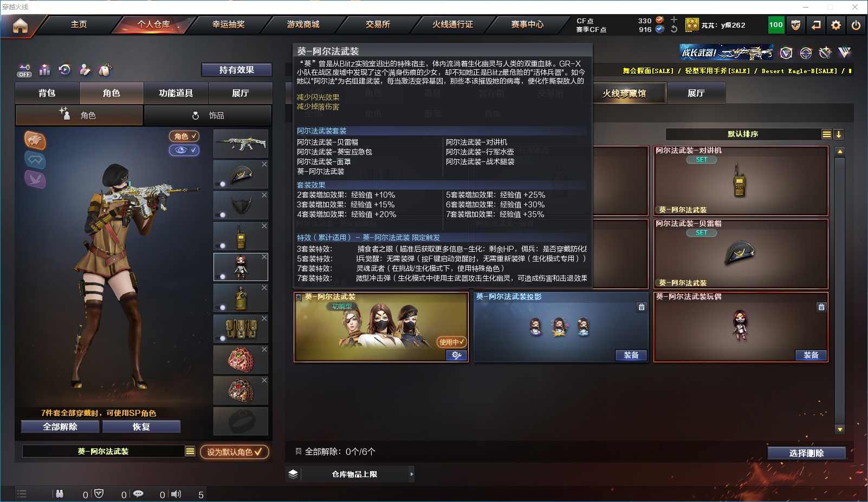Remove the beret from its slot
The image size is (868, 502).
tap(264, 164)
